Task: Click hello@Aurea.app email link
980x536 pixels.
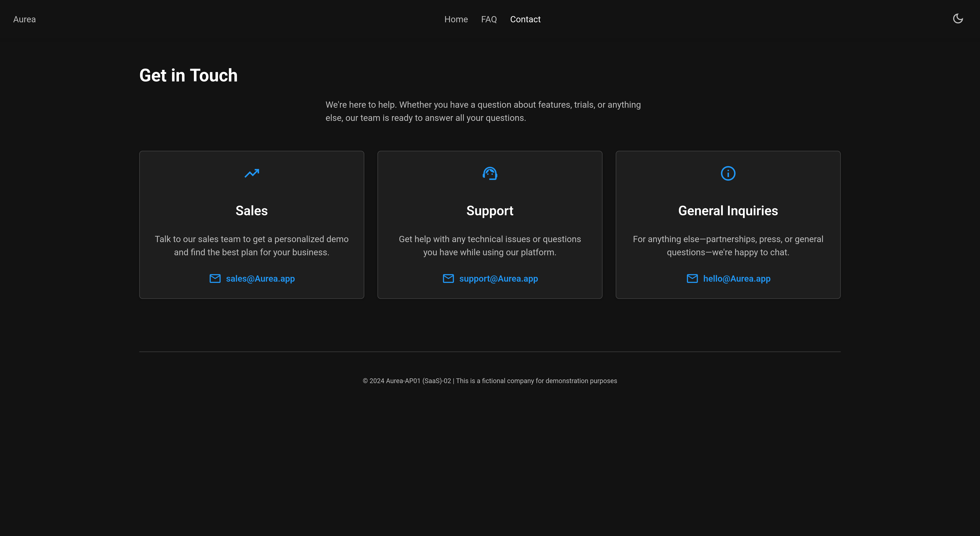Action: [x=736, y=279]
